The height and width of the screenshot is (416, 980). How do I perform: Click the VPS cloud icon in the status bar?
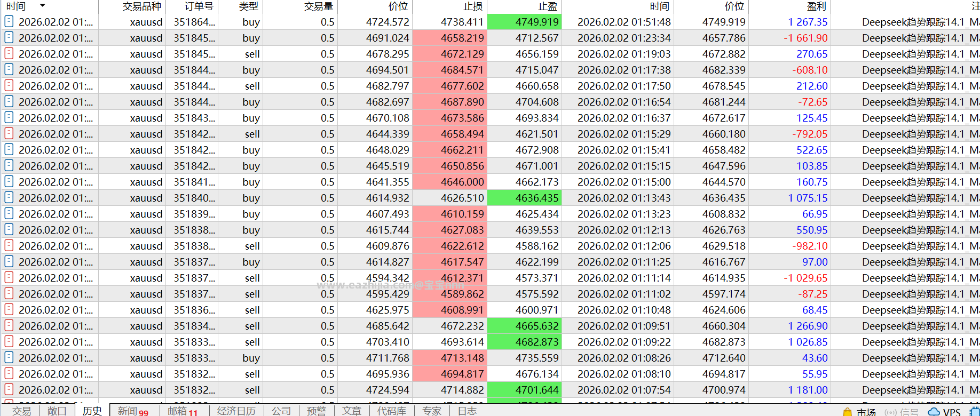coord(934,412)
